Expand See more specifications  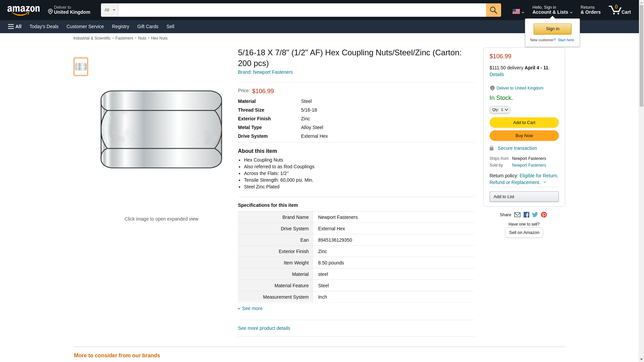252,308
